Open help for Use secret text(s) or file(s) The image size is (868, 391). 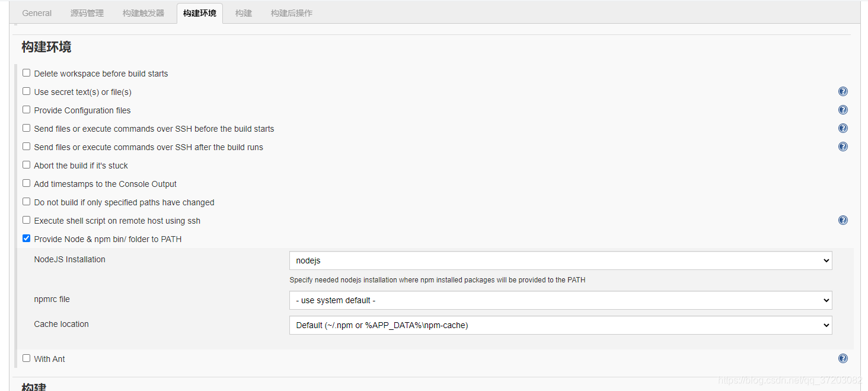click(843, 91)
